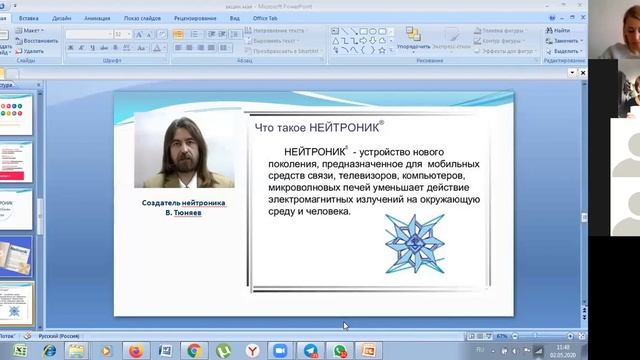Clear formatting with the eraser icon
Viewport: 640px width, 360px height.
(162, 35)
